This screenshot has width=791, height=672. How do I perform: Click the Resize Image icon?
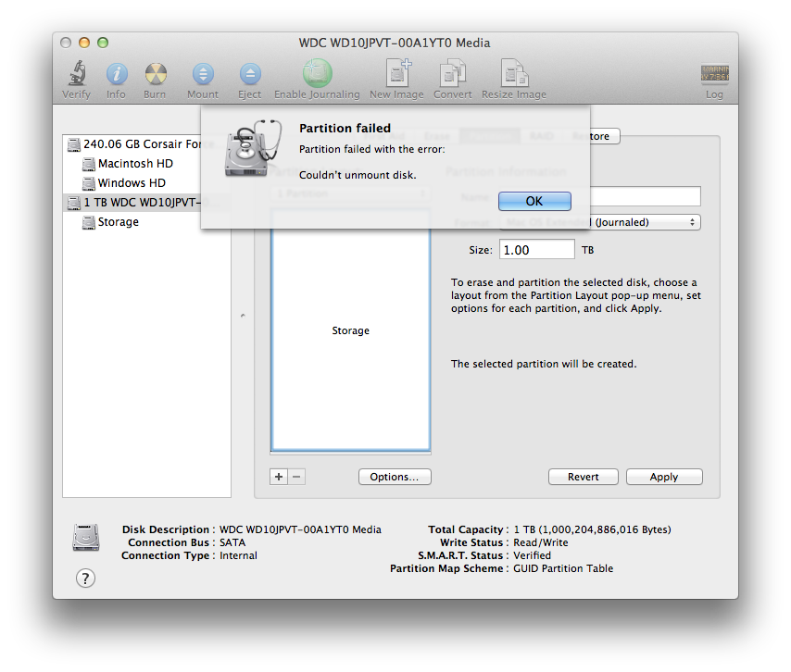[x=514, y=72]
